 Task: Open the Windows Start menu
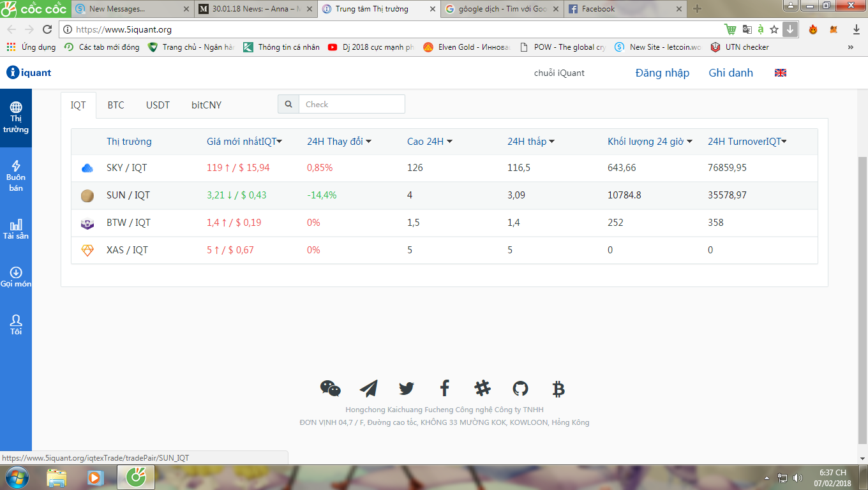[x=17, y=477]
